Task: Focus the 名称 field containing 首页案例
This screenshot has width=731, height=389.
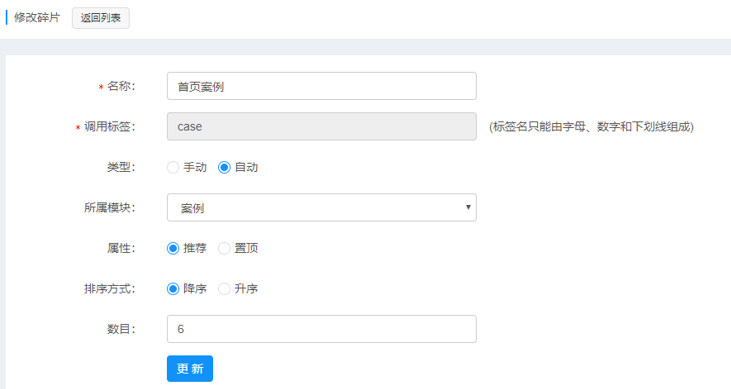Action: coord(322,86)
